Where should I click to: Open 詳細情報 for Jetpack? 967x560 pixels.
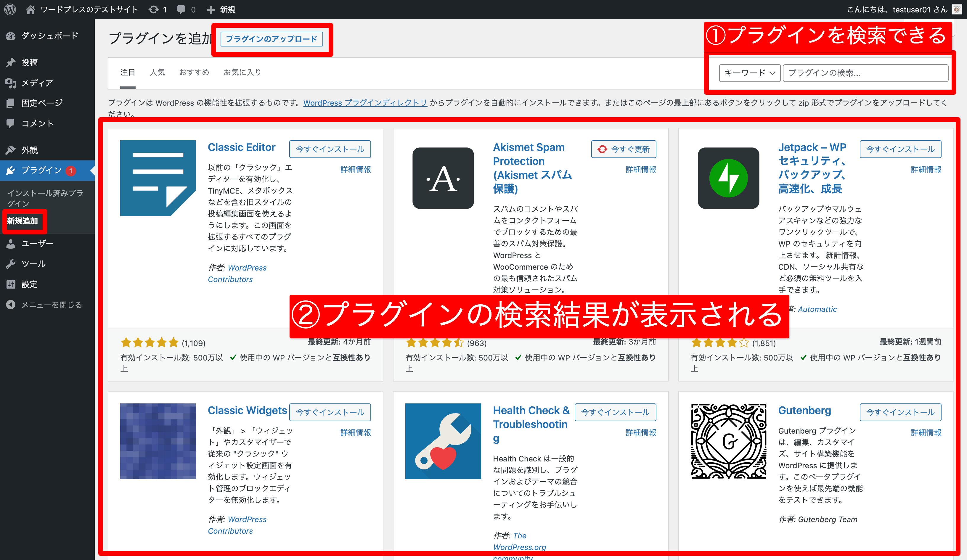pos(926,169)
